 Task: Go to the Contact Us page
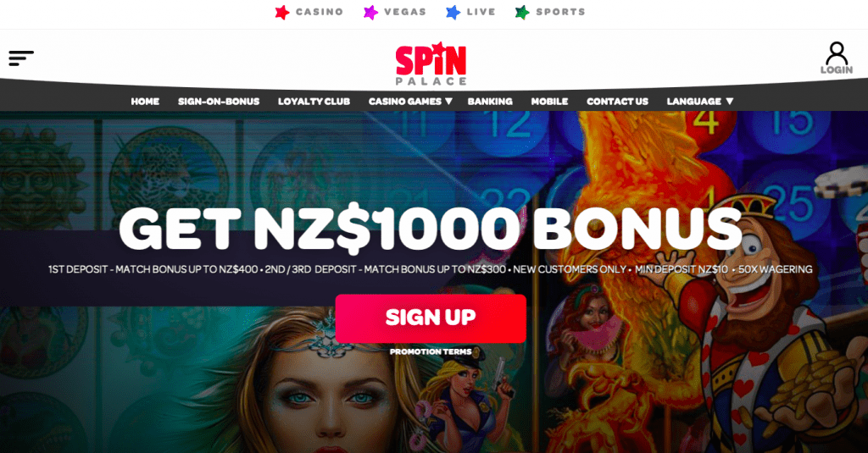[617, 102]
